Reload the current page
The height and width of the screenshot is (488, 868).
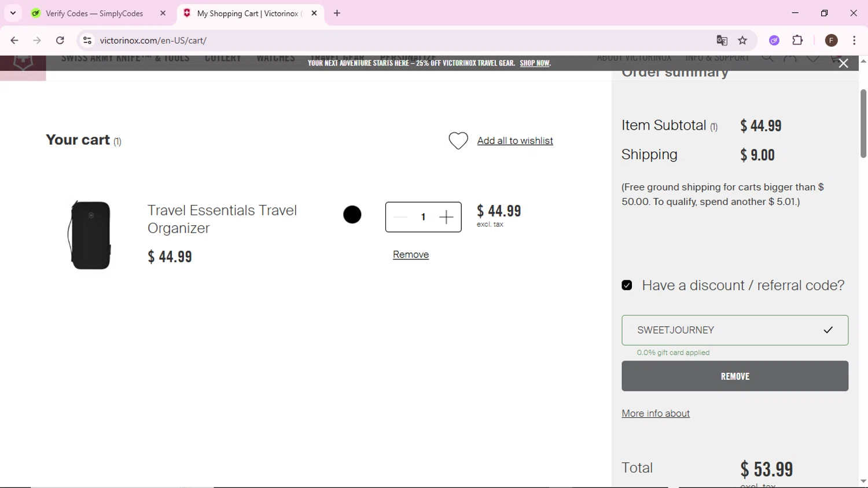tap(60, 41)
